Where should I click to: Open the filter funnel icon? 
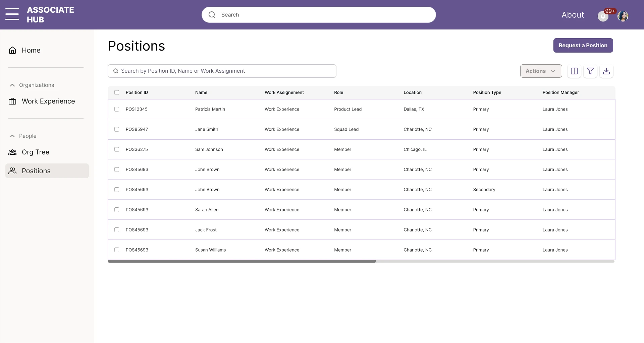click(590, 71)
